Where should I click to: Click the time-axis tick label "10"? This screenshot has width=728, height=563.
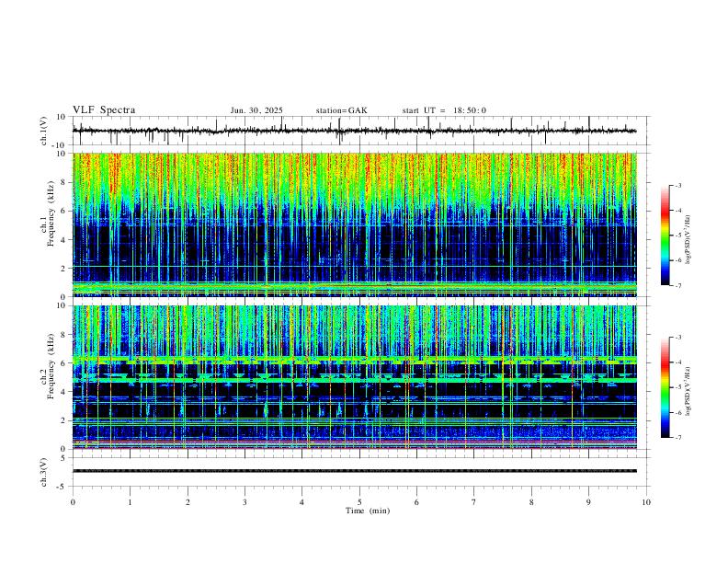[646, 502]
